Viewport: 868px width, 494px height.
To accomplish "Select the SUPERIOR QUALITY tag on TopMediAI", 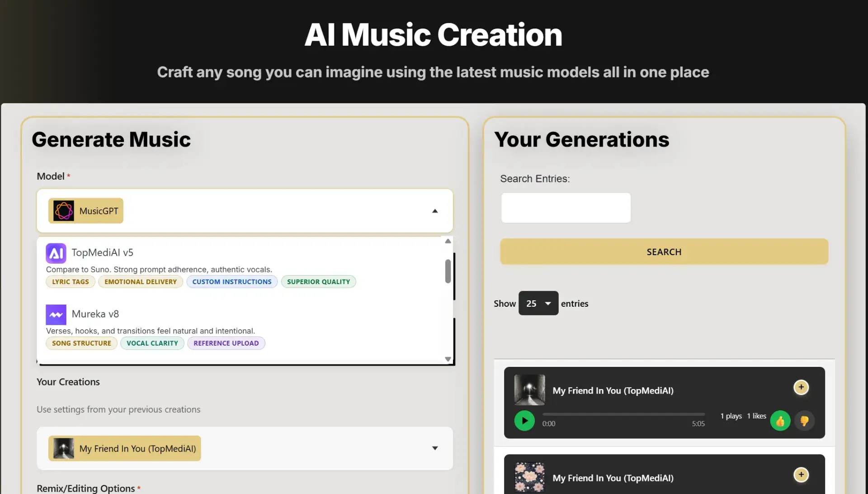I will tap(318, 281).
